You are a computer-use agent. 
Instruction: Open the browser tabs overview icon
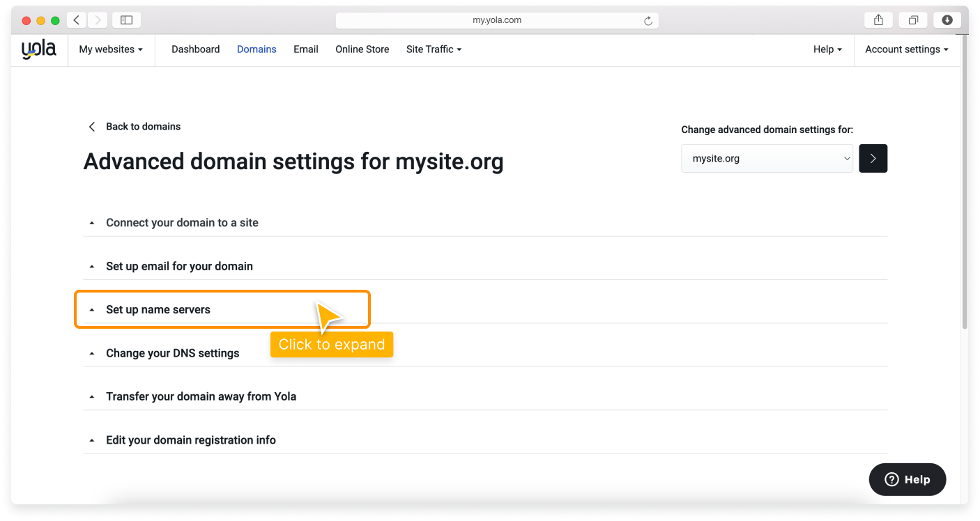(913, 20)
